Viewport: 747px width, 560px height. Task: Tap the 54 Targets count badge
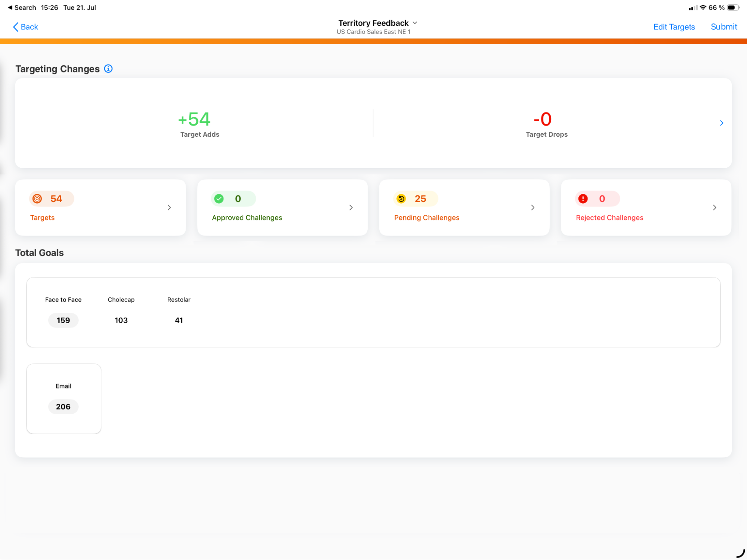(52, 199)
